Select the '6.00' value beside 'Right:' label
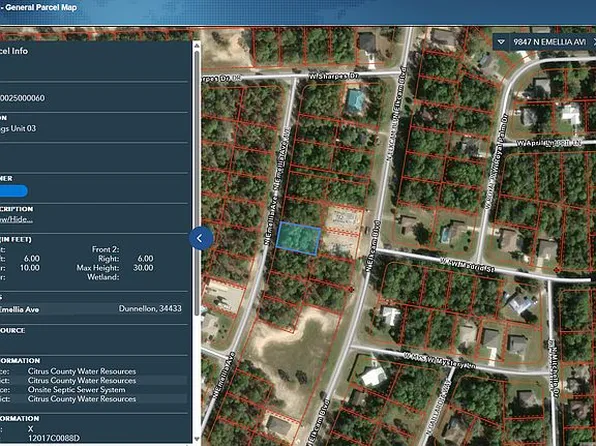This screenshot has height=446, width=596. [x=146, y=259]
